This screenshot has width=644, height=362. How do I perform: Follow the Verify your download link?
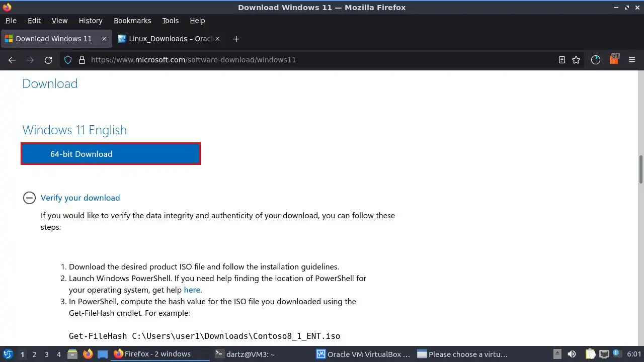[80, 198]
